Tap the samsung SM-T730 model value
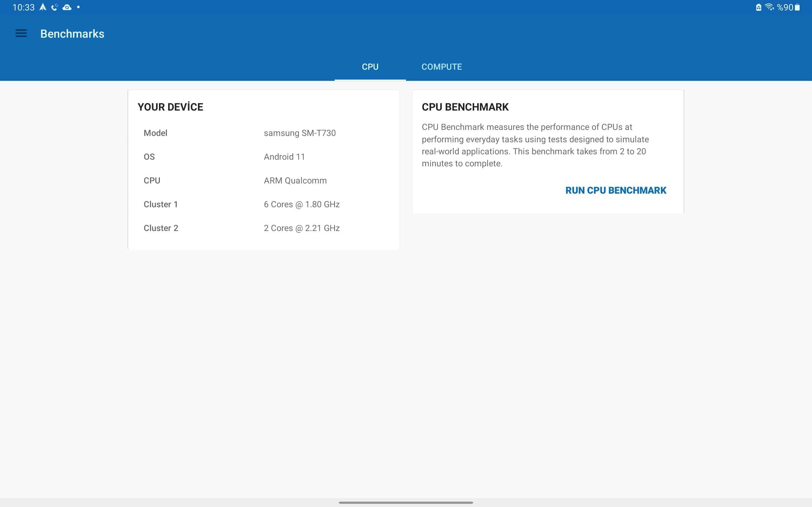This screenshot has height=507, width=812. click(299, 133)
